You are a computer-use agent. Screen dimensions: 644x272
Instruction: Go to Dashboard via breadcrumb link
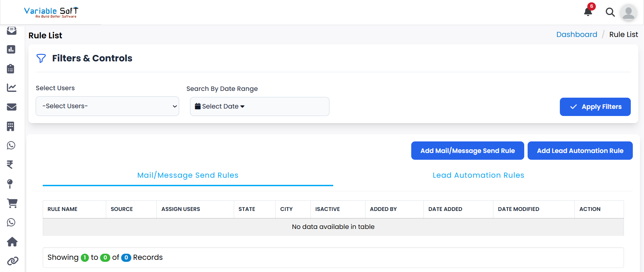coord(576,35)
